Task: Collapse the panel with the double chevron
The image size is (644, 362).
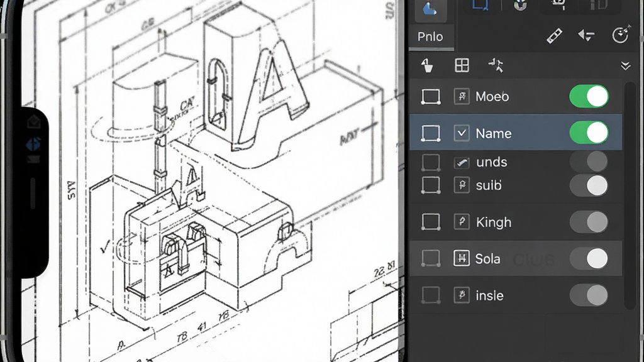Action: tap(626, 65)
